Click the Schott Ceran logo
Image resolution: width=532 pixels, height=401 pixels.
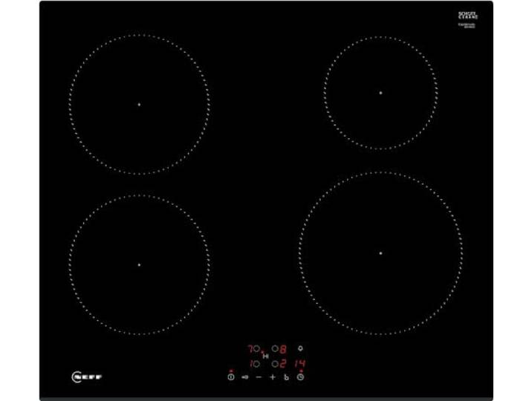click(x=467, y=16)
